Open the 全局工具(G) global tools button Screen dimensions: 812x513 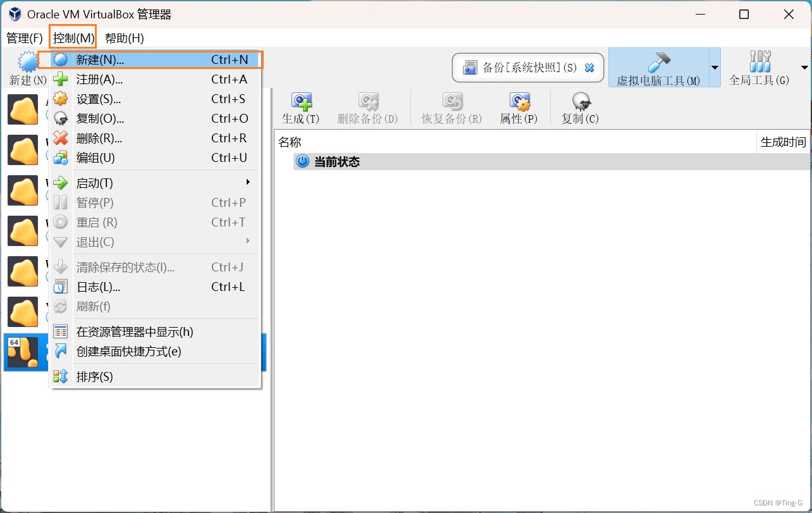(759, 68)
